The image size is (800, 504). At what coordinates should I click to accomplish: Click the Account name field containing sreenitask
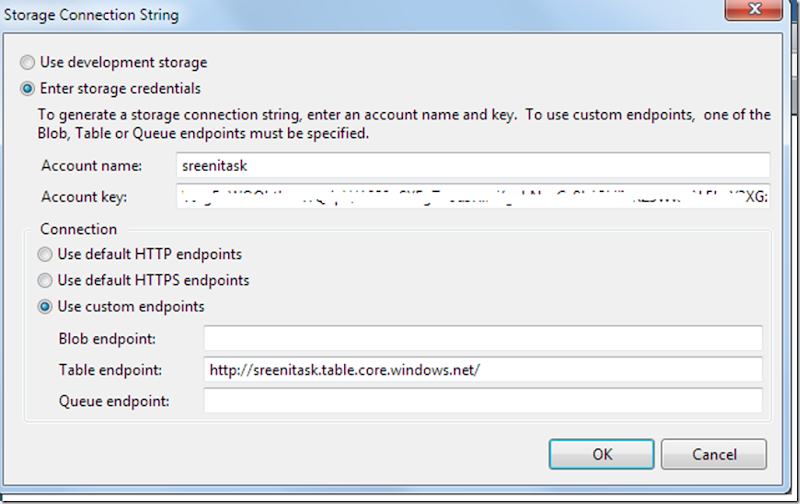click(x=472, y=165)
